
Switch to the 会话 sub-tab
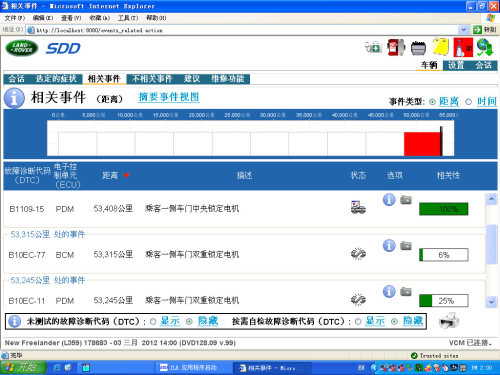click(x=17, y=79)
